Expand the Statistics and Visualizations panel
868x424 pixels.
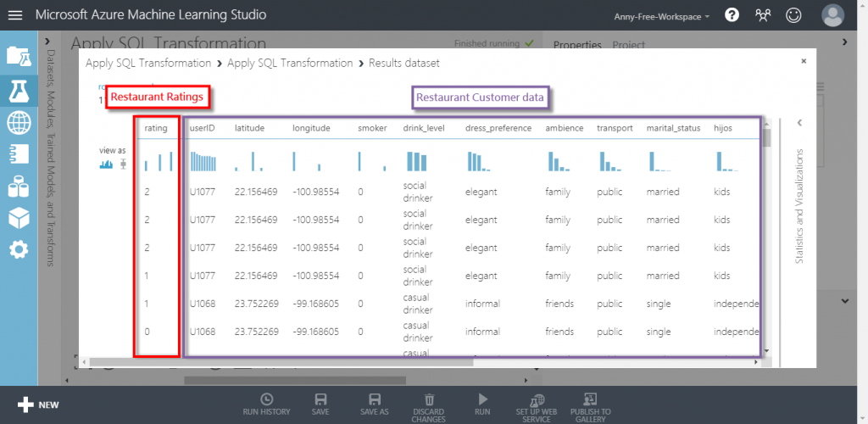click(x=799, y=123)
